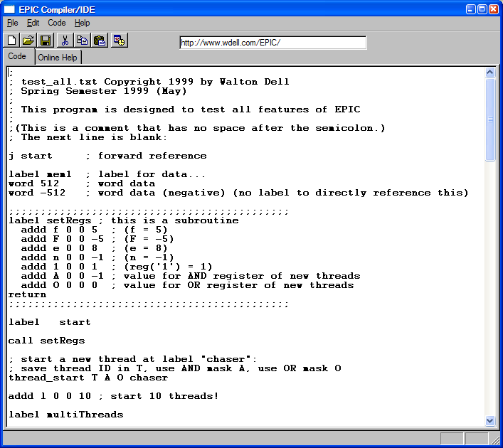Click the 'test_all.txt Copyright 1999' comment line

[149, 82]
